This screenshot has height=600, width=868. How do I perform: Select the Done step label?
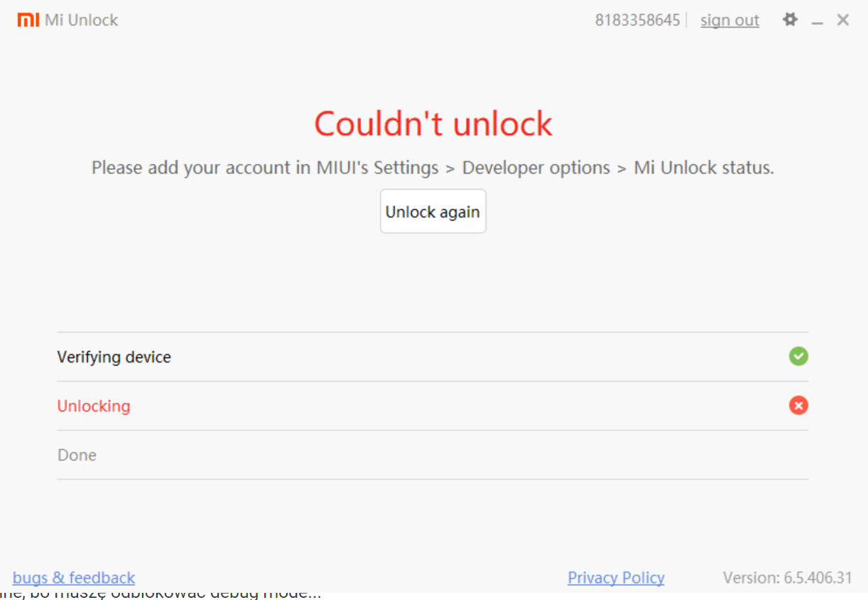click(77, 455)
